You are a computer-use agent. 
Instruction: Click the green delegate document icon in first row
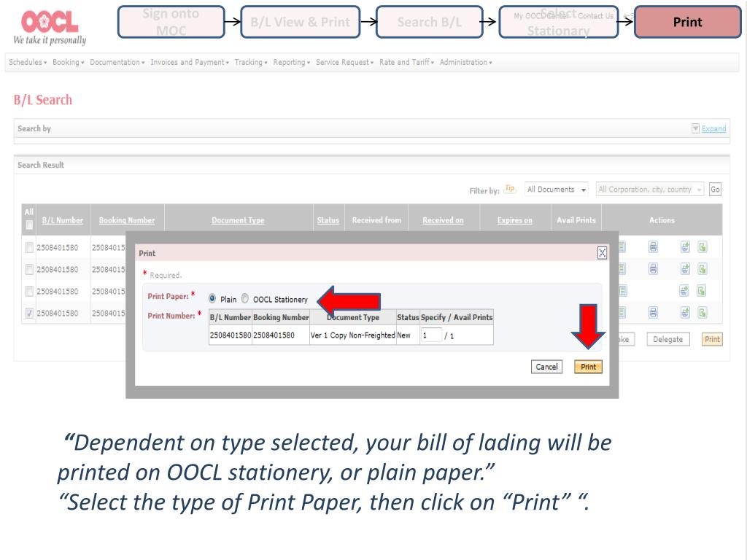click(x=703, y=246)
